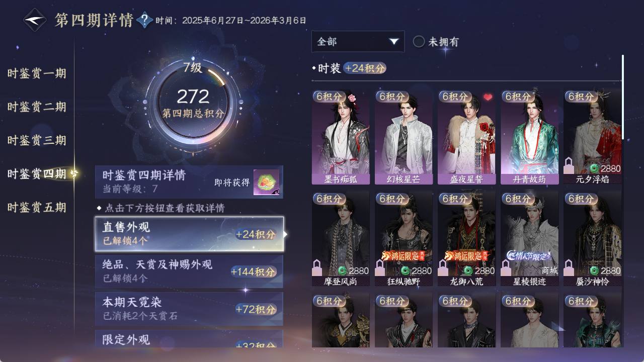Click the outfit list vertical scrollbar

623,97
